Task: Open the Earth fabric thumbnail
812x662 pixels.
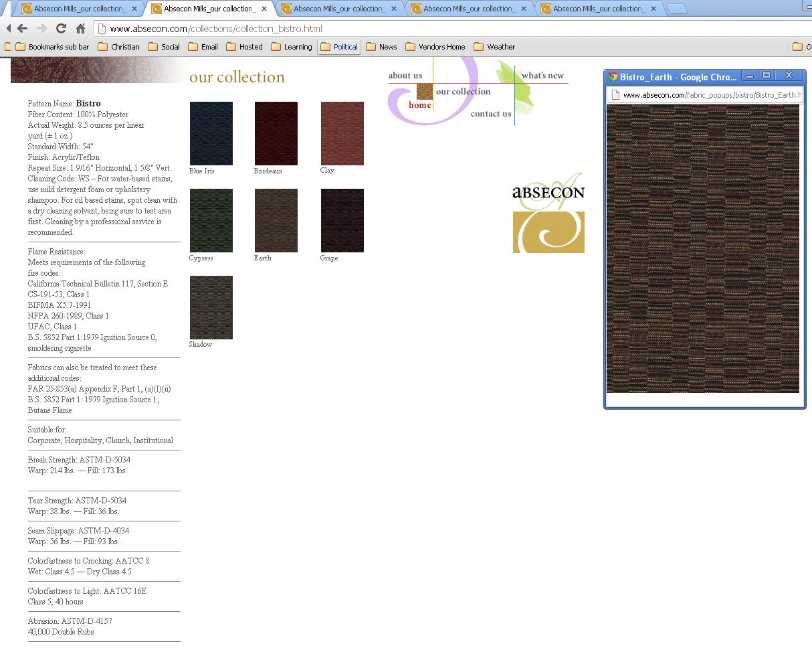Action: pos(276,220)
